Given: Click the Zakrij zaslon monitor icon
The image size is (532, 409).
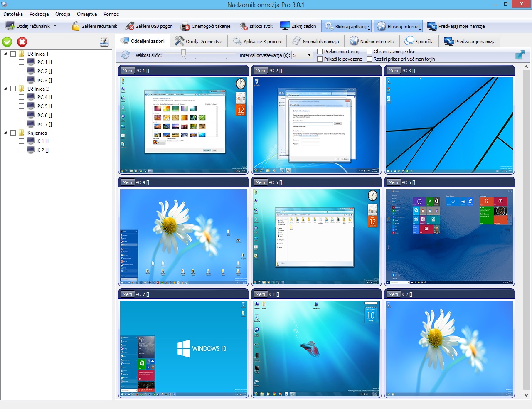Looking at the screenshot, I should click(x=285, y=26).
